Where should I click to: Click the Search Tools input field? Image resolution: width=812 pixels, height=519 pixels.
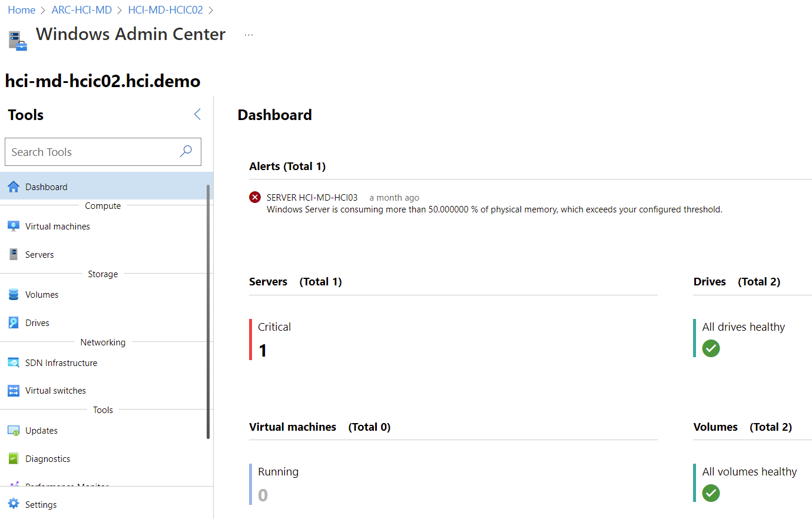coord(103,152)
